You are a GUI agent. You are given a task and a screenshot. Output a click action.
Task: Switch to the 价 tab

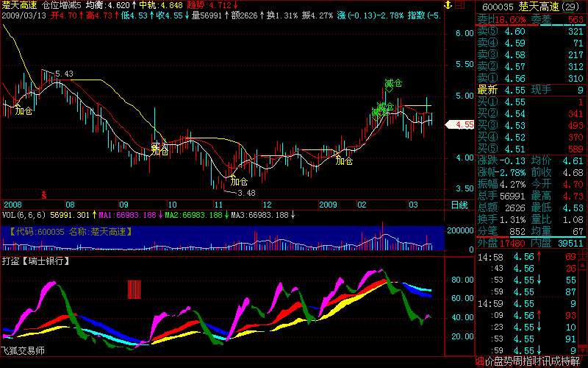pos(490,361)
